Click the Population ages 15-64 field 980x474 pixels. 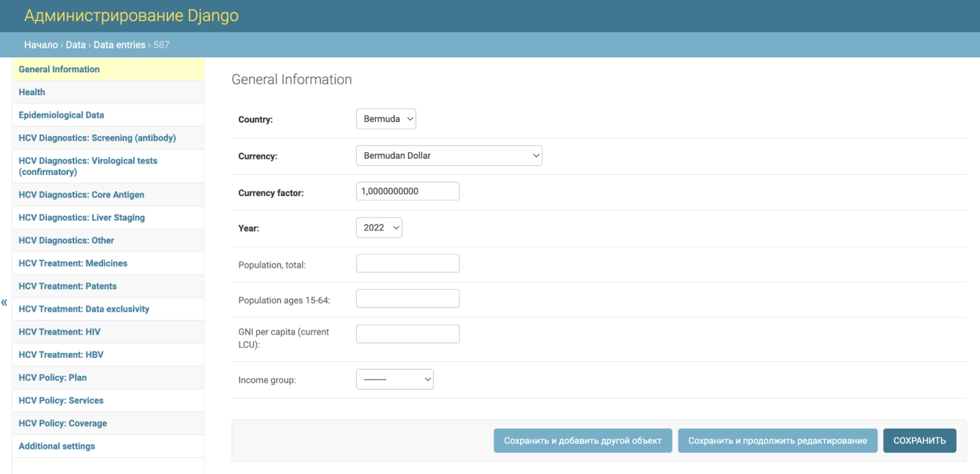coord(408,298)
